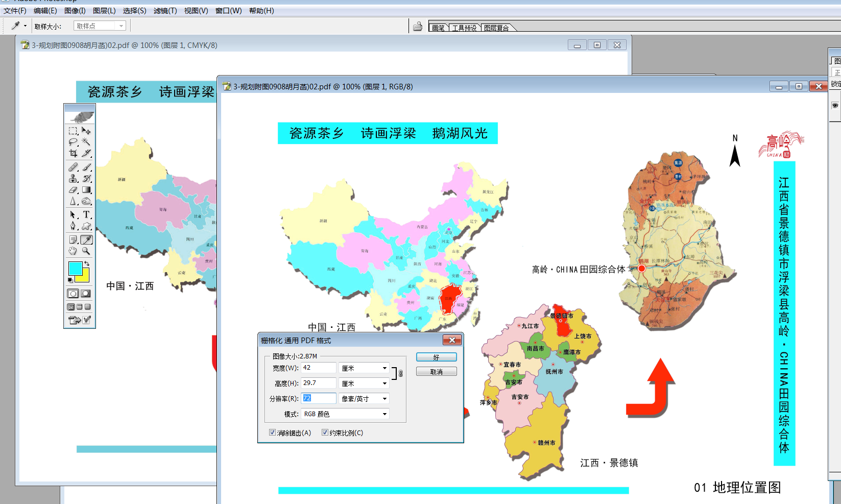Switch to Quick Mask mode
Screen dimensions: 841x504
(86, 294)
